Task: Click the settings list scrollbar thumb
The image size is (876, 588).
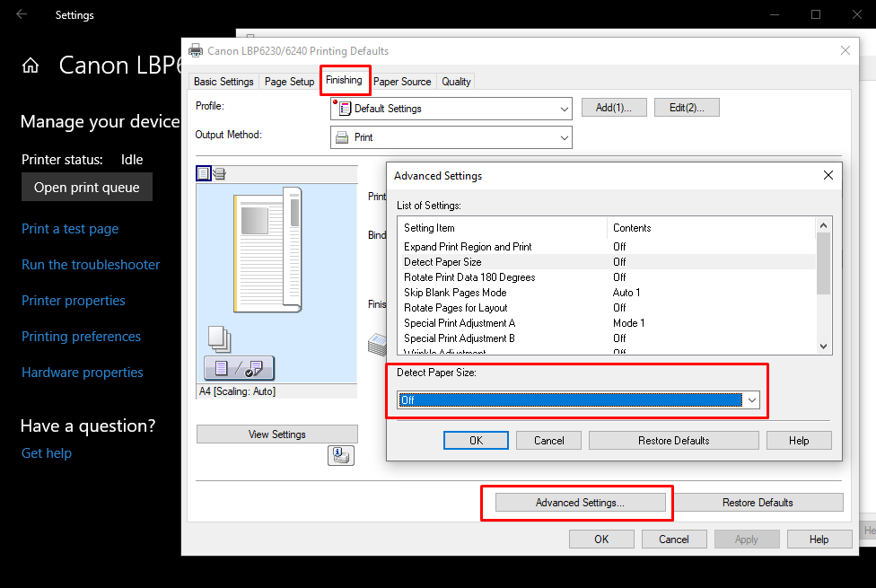Action: (x=823, y=263)
